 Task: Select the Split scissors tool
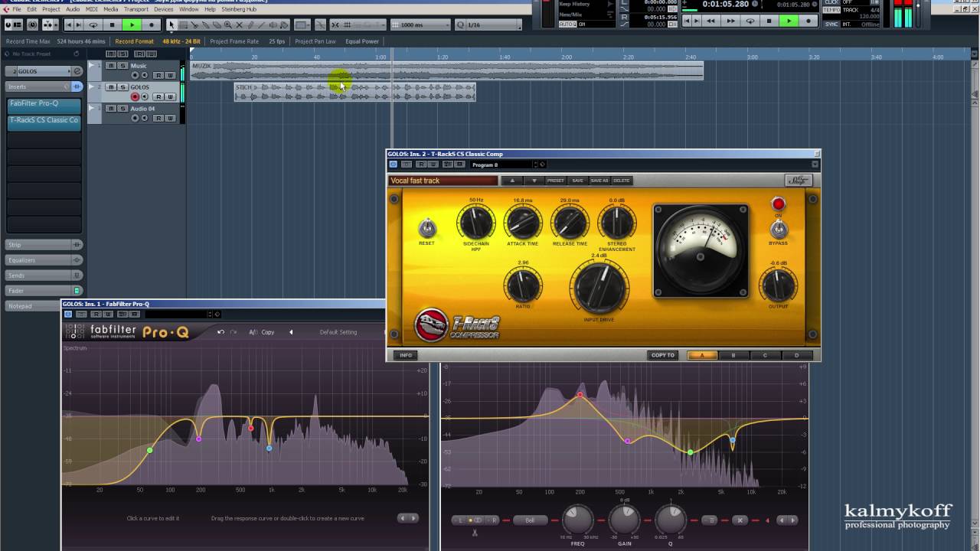pos(194,25)
